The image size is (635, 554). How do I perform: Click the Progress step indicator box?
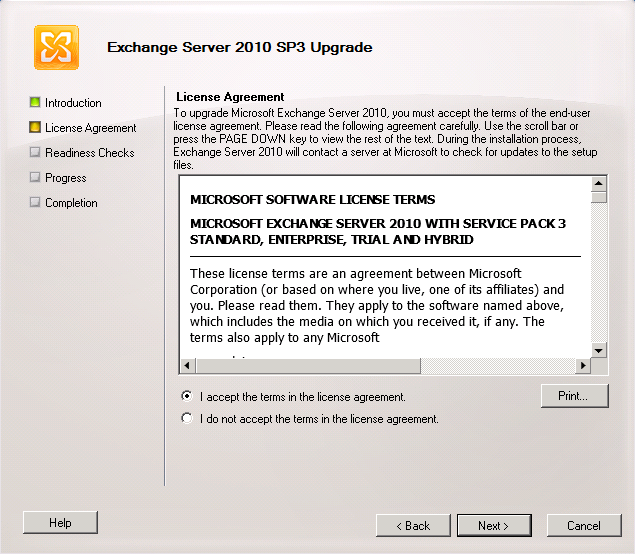pos(35,177)
